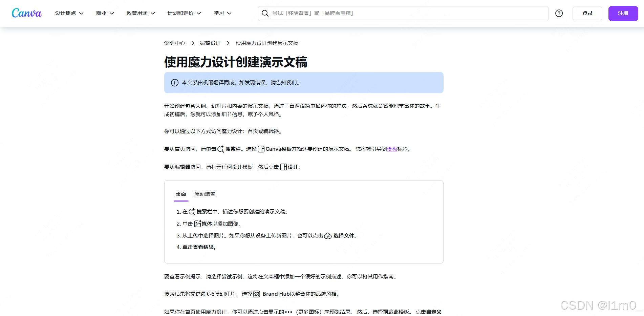Click the text Brand Hub
The width and height of the screenshot is (644, 316).
[276, 294]
